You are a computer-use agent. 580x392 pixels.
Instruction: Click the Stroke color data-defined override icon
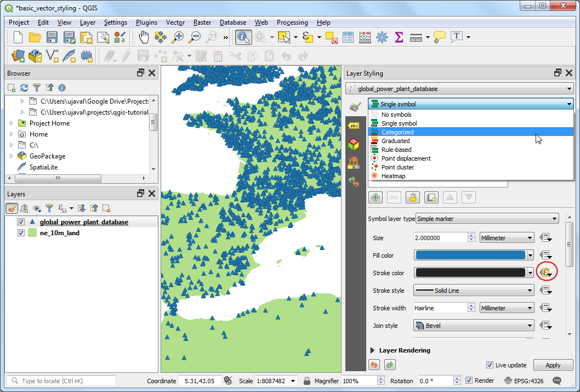point(546,272)
